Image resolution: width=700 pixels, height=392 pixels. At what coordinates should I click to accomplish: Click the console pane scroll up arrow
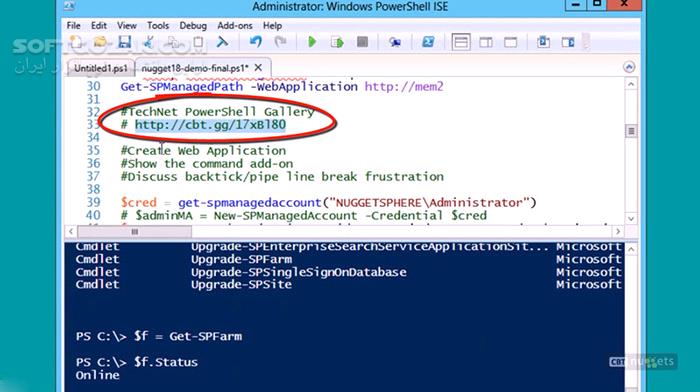coord(631,250)
